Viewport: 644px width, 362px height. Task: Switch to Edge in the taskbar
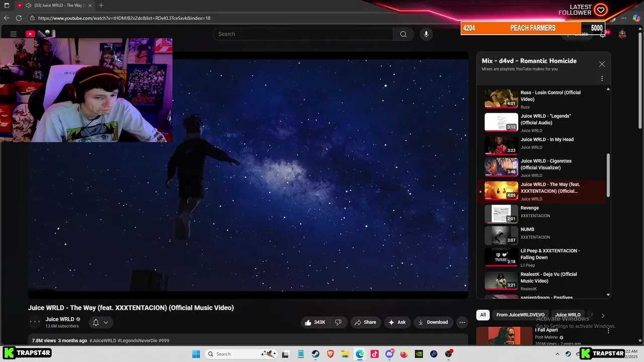(360, 354)
